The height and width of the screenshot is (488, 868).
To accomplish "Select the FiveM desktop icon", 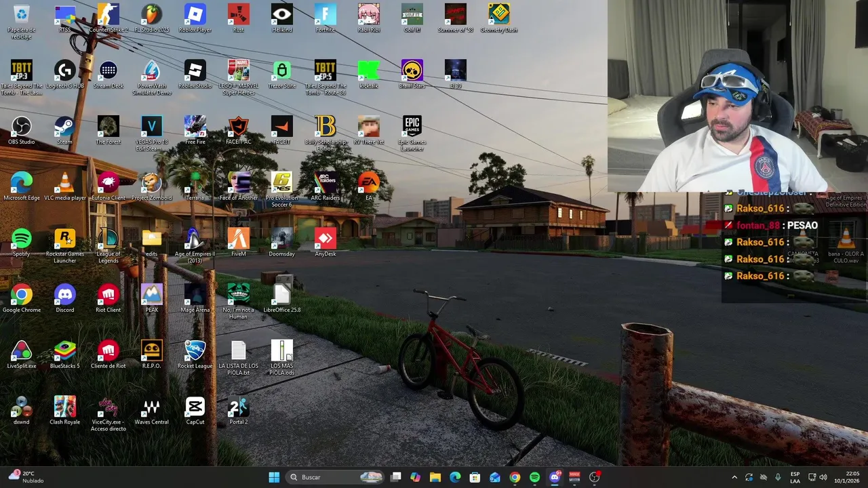I will [x=238, y=243].
